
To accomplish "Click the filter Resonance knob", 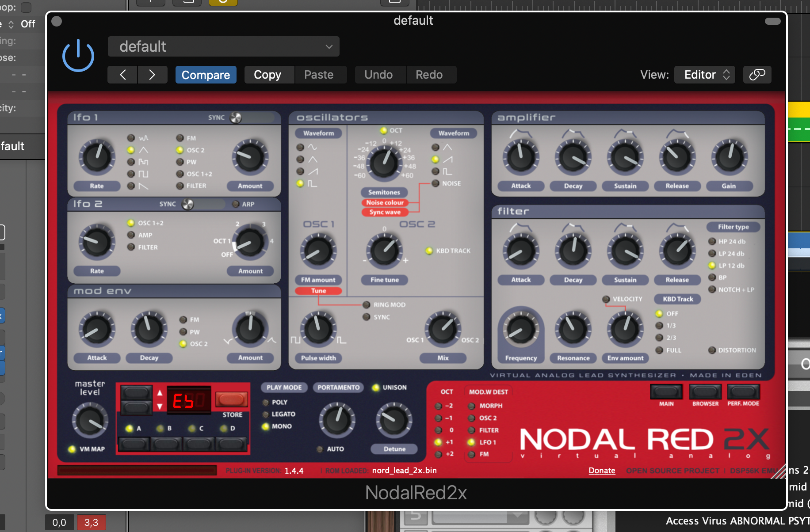I will tap(573, 329).
